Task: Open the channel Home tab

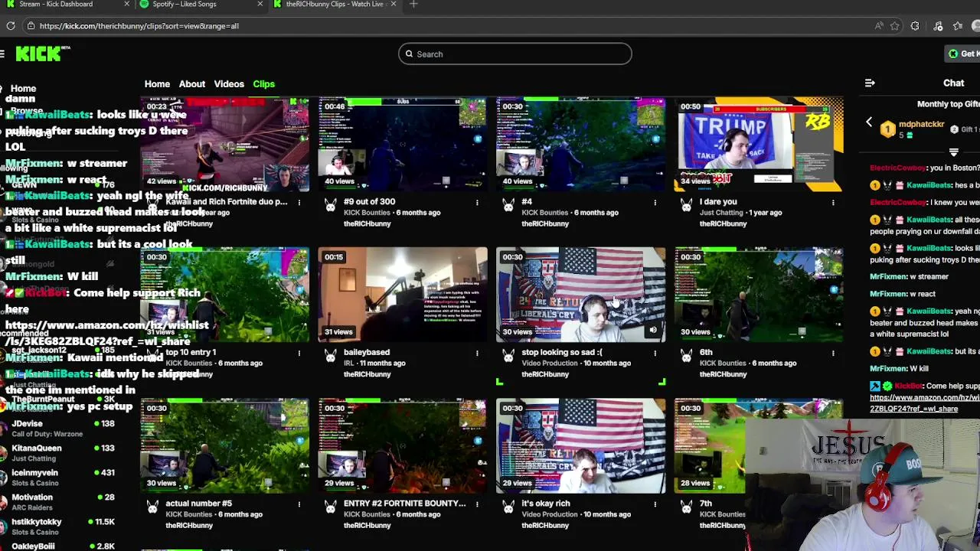Action: (157, 84)
